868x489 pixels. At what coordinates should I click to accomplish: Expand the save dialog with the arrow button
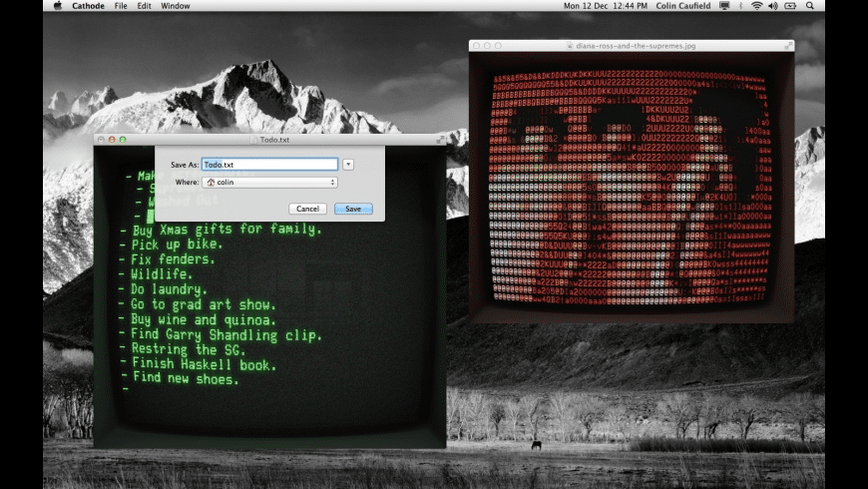click(347, 165)
